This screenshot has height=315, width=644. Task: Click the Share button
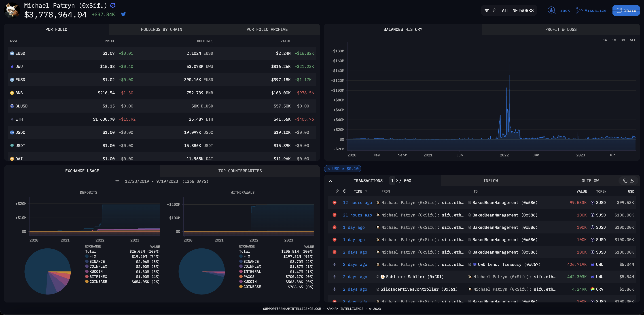click(626, 10)
